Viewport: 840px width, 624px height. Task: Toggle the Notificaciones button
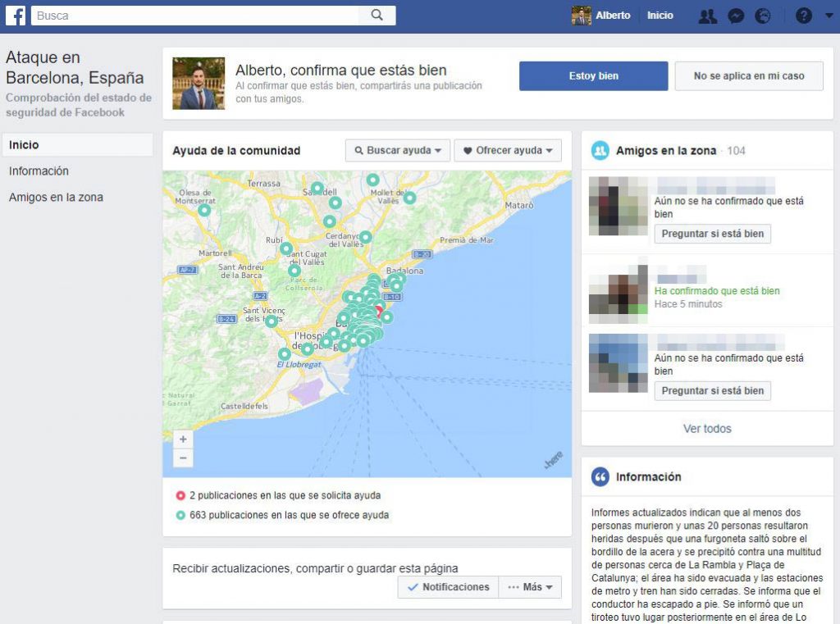click(x=449, y=587)
